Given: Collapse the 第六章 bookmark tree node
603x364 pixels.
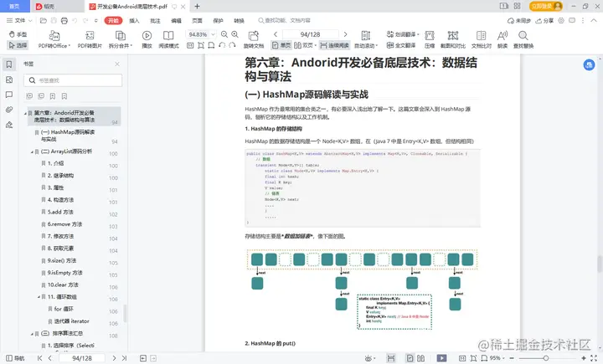Looking at the screenshot, I should click(25, 113).
